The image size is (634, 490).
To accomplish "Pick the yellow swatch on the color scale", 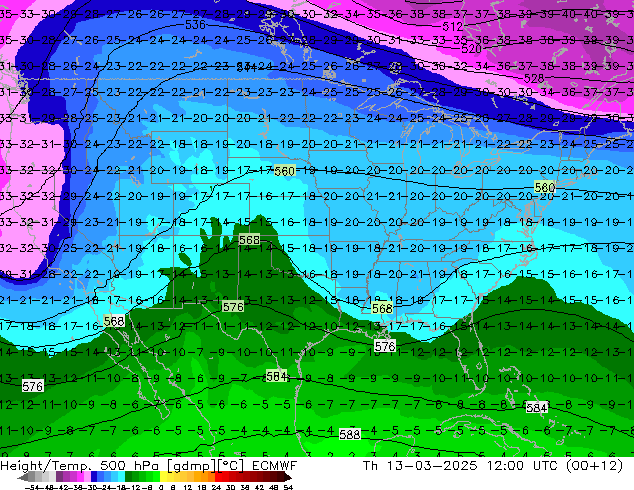I will [163, 477].
